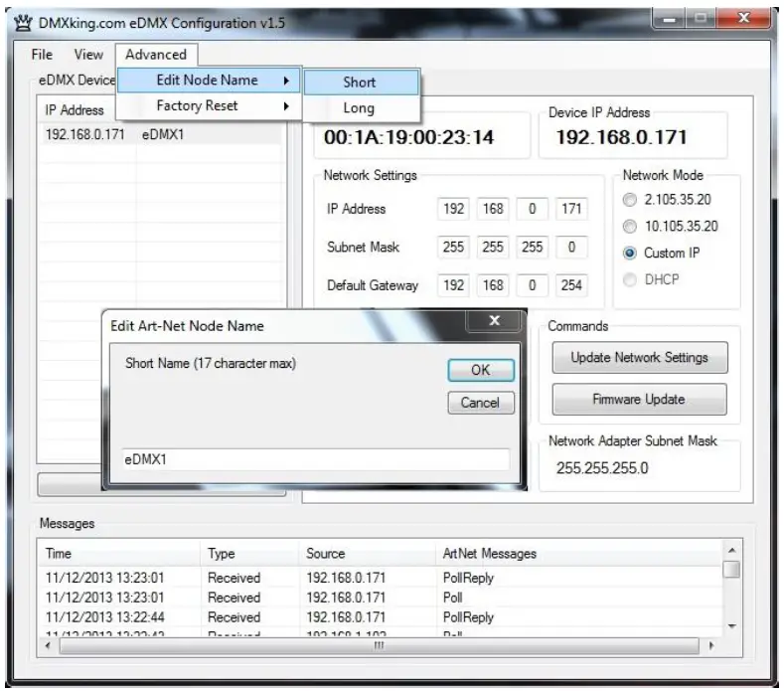Expand the Factory Reset submenu
The width and height of the screenshot is (784, 691).
(208, 106)
